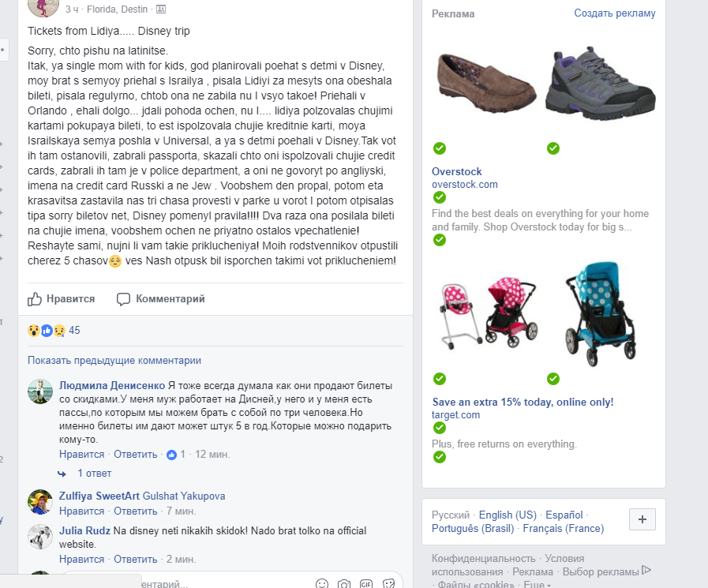Open more languages with the plus button
The image size is (708, 588).
tap(642, 519)
